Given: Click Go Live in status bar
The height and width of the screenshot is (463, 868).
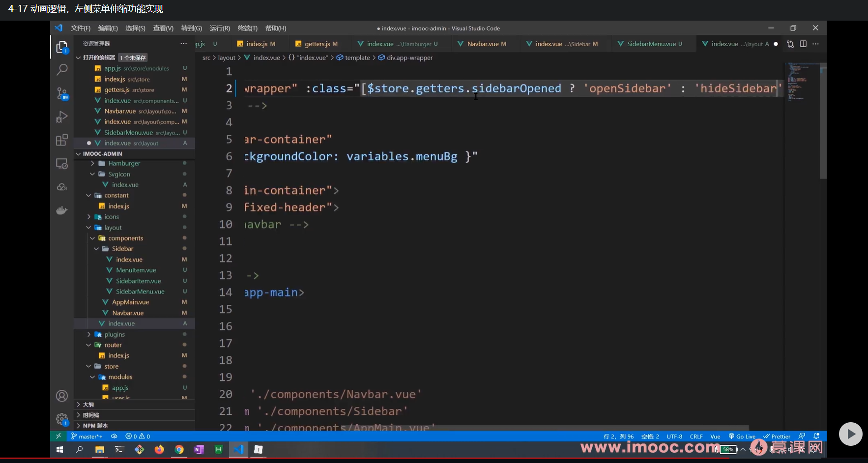Looking at the screenshot, I should tap(742, 436).
